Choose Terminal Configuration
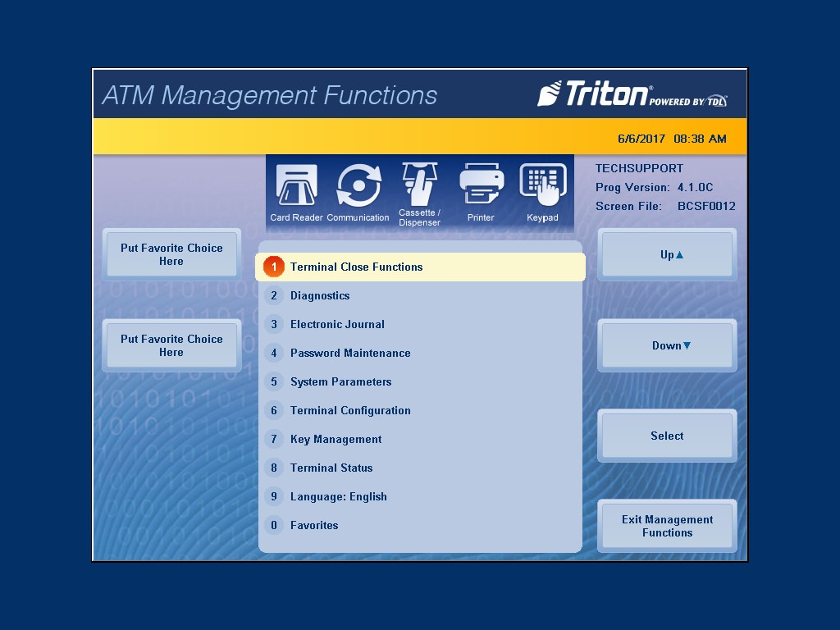Image resolution: width=840 pixels, height=630 pixels. [x=350, y=410]
